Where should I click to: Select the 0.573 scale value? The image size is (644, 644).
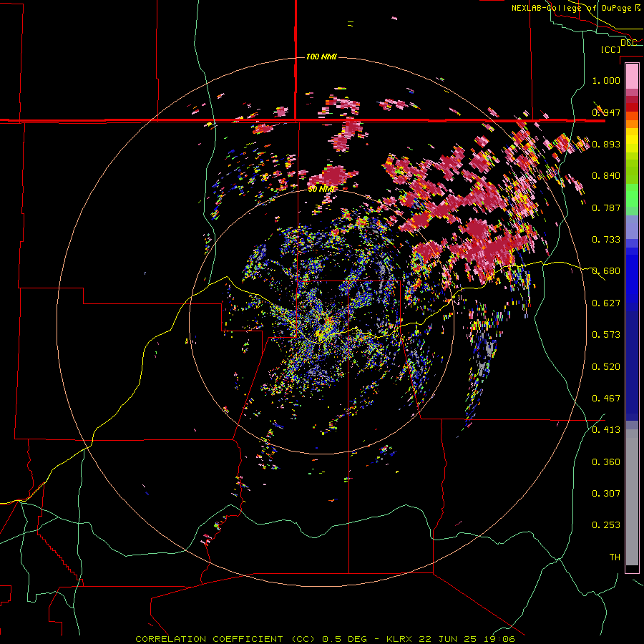click(x=606, y=335)
